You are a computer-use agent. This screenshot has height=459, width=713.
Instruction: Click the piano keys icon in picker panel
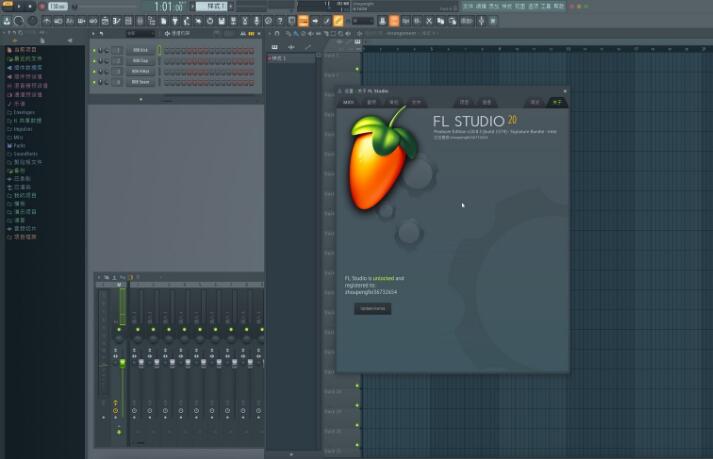275,47
